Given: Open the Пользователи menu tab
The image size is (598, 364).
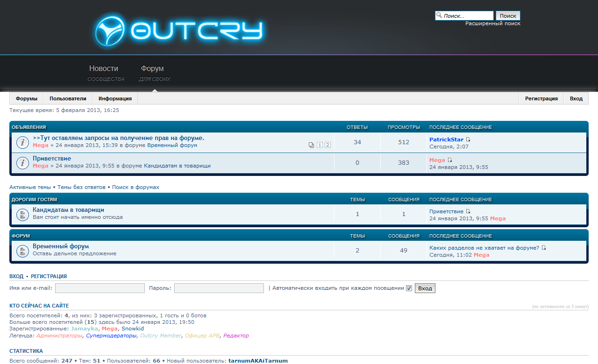Looking at the screenshot, I should (x=68, y=98).
